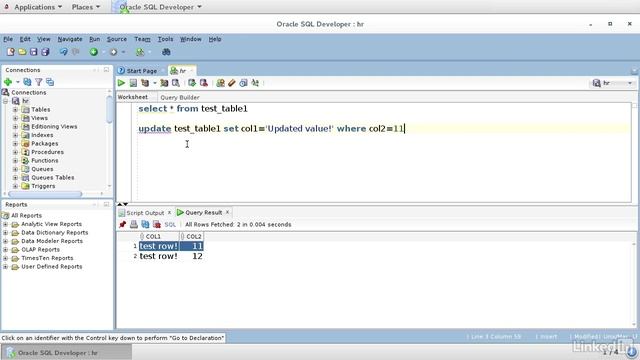Open the Places menu in top panel
Image resolution: width=640 pixels, height=360 pixels.
pos(86,7)
